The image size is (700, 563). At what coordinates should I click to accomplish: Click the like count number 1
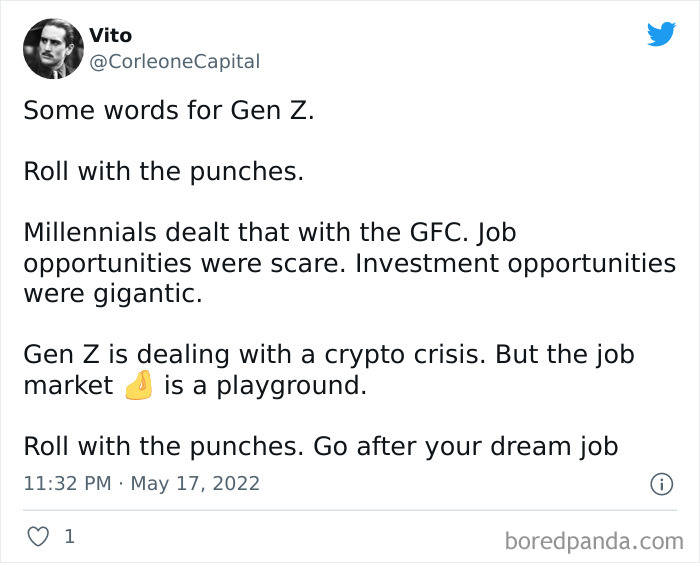(69, 537)
